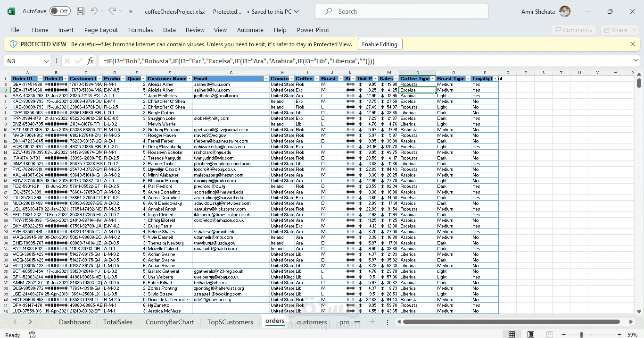The height and width of the screenshot is (338, 644).
Task: Expand the Name Box dropdown arrow
Action: [46, 61]
